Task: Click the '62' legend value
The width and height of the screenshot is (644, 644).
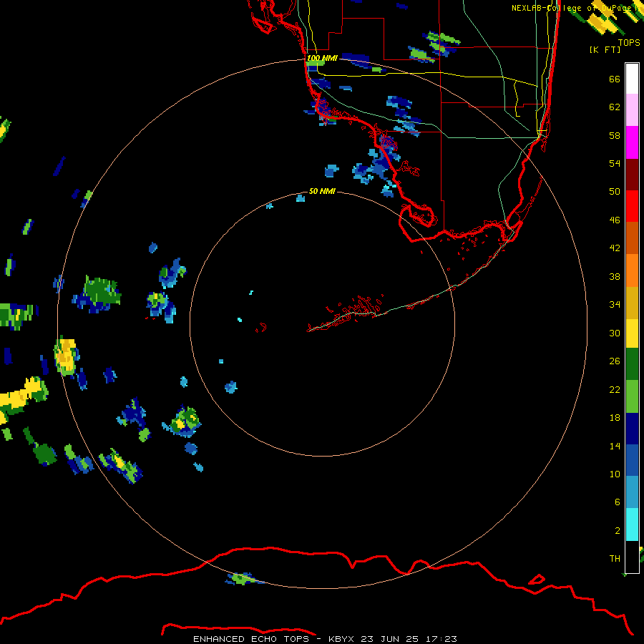Action: point(615,107)
